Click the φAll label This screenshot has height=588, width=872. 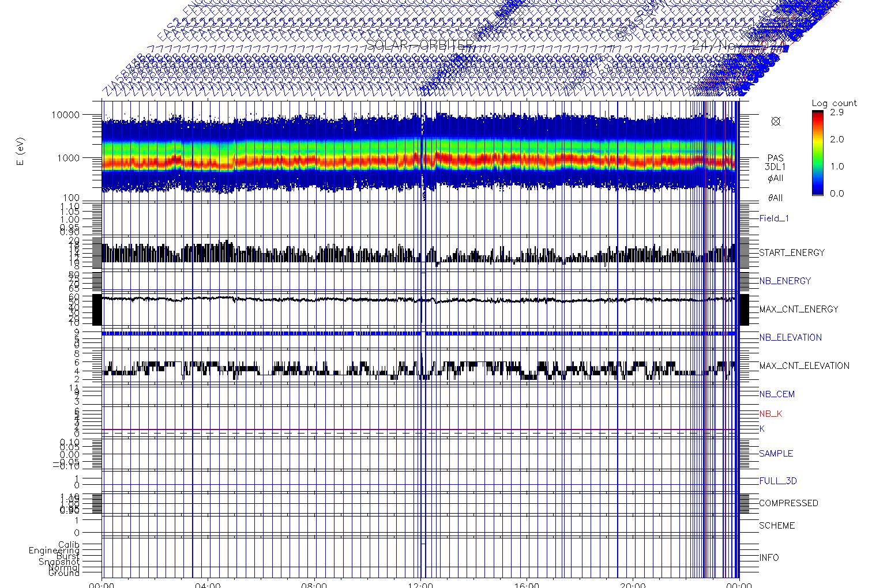pyautogui.click(x=776, y=179)
